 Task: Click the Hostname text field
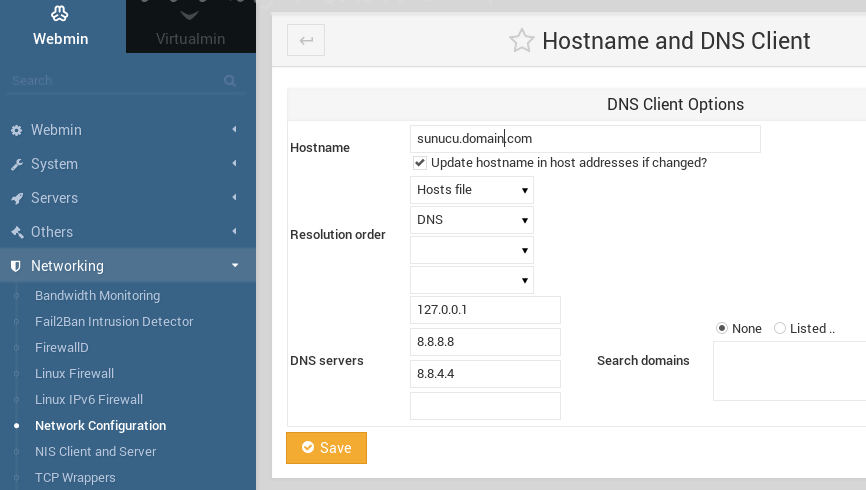(x=585, y=139)
